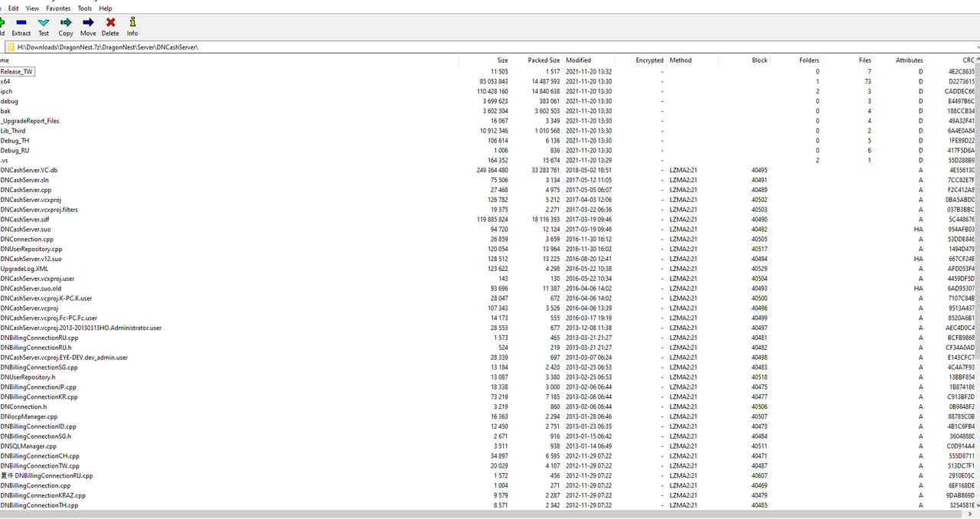Click the archive path address field
This screenshot has width=980, height=519.
(490, 47)
